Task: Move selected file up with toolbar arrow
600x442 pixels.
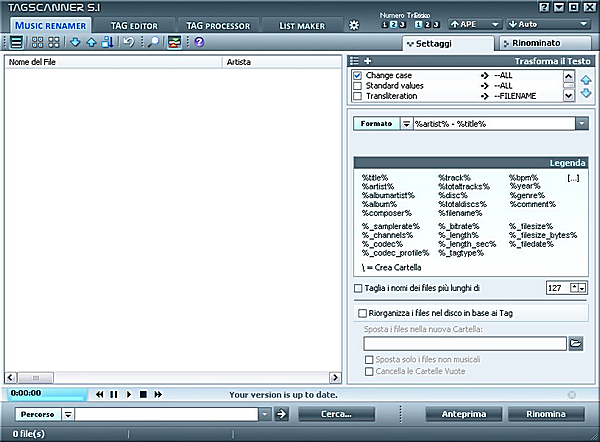Action: (91, 42)
